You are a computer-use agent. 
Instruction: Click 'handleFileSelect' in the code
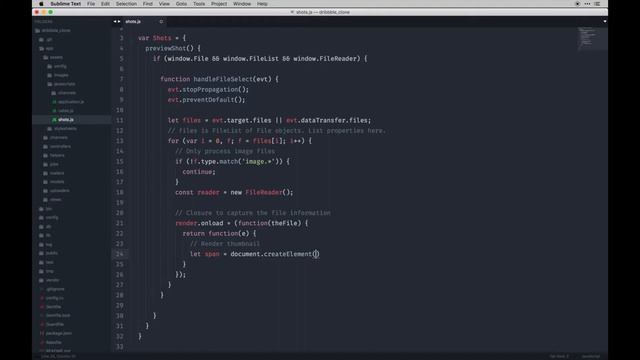[x=223, y=79]
